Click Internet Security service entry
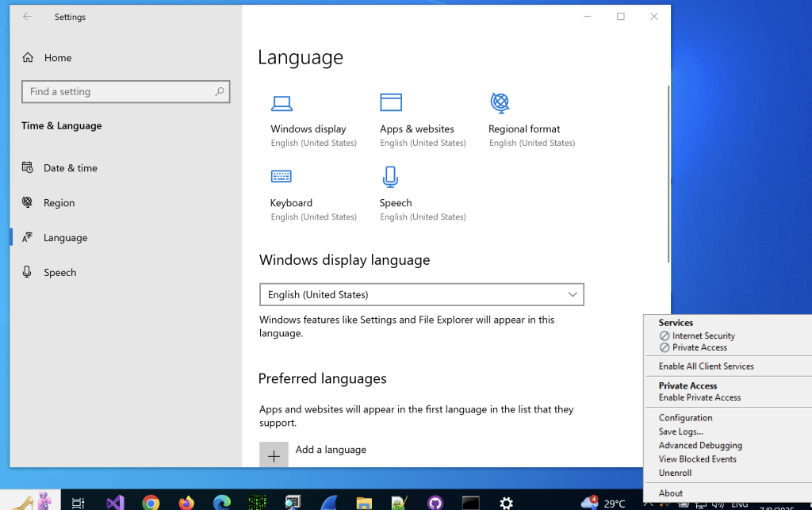 [x=697, y=336]
